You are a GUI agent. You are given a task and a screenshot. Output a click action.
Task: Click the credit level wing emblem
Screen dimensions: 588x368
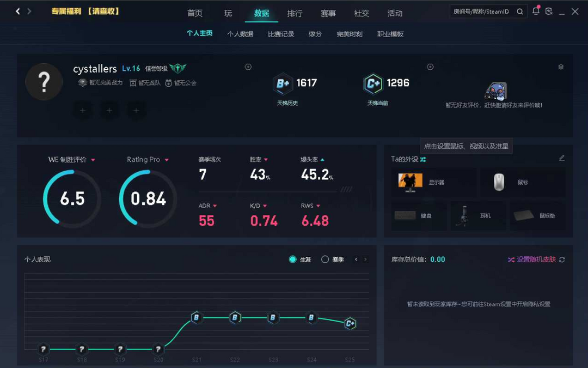(177, 68)
